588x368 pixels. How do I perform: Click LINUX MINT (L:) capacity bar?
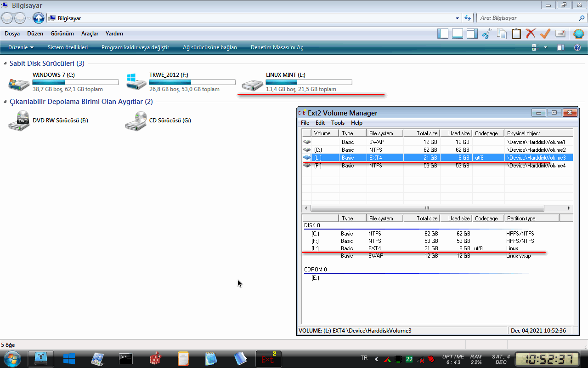(309, 82)
